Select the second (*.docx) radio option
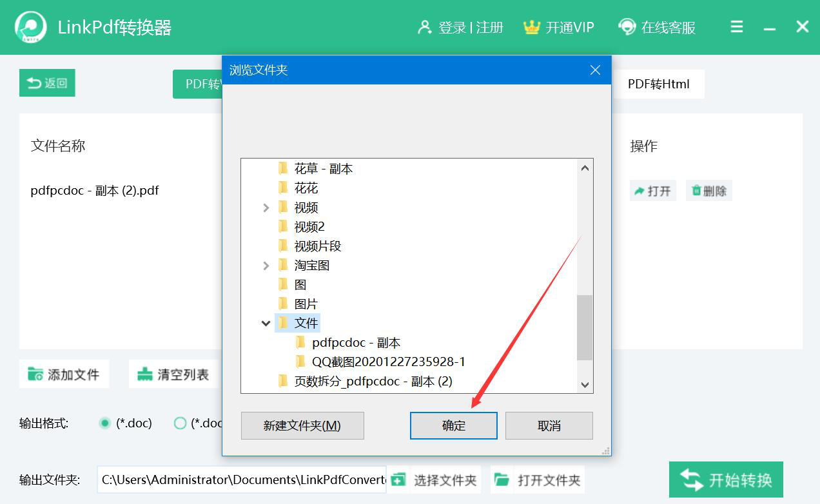This screenshot has width=820, height=504. coord(181,423)
